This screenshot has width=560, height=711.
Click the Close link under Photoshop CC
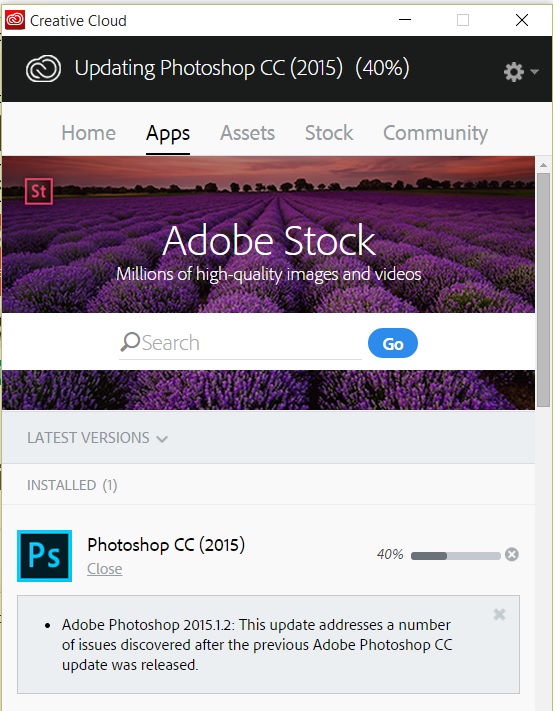(x=105, y=569)
